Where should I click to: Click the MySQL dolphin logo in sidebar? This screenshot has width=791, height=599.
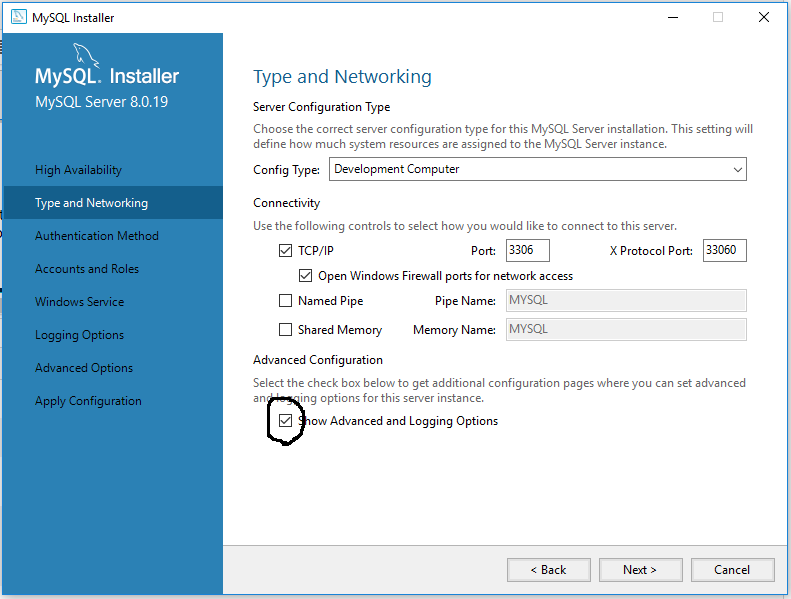[x=86, y=55]
